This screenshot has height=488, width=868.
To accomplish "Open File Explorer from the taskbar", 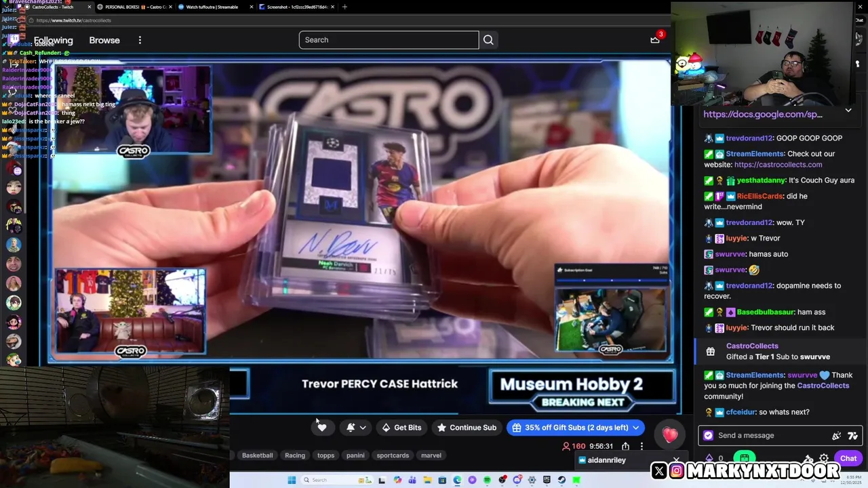I will [x=427, y=480].
